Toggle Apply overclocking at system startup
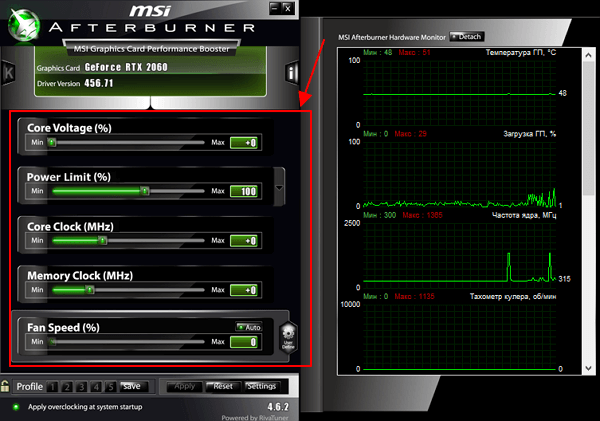Viewport: 600px width, 421px height. (x=16, y=407)
